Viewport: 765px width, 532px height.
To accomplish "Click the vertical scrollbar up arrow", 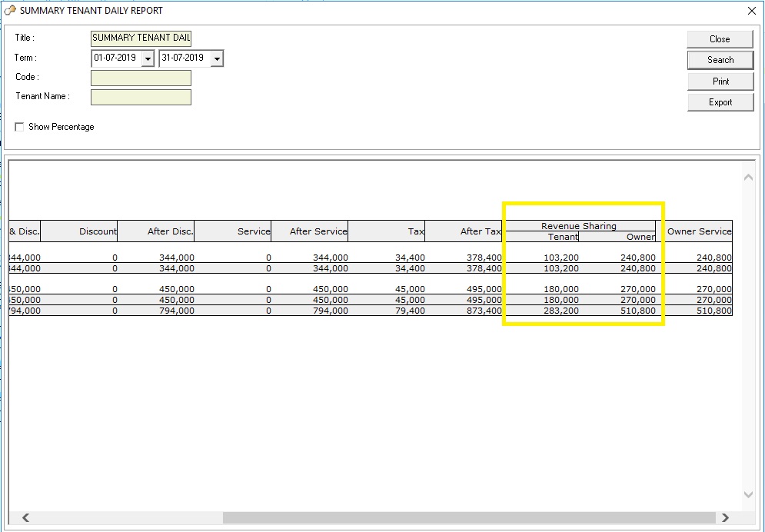I will 749,178.
